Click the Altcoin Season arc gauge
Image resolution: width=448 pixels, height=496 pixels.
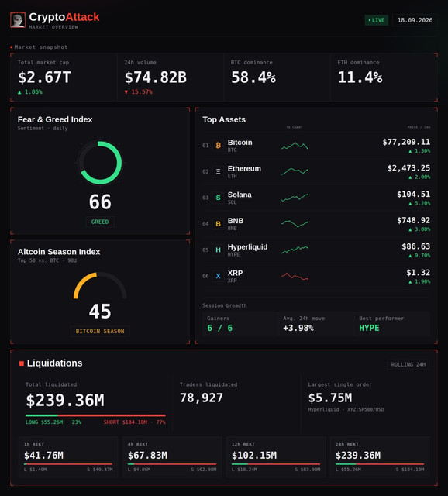tap(100, 284)
